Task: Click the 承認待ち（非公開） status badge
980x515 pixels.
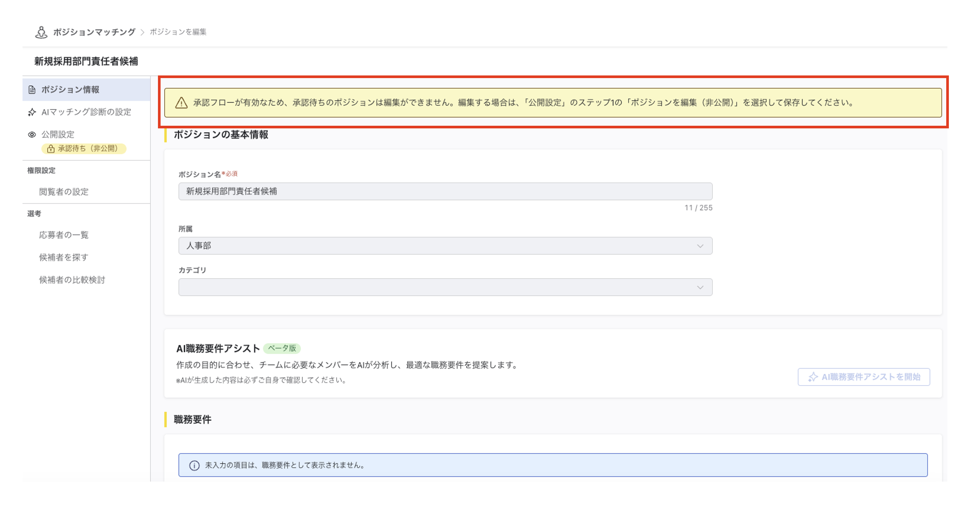Action: tap(84, 149)
